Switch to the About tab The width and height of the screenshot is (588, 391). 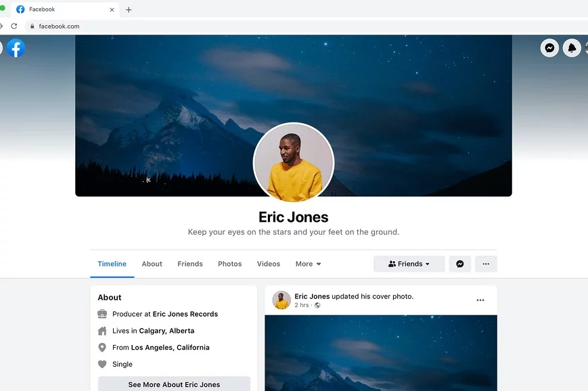152,264
